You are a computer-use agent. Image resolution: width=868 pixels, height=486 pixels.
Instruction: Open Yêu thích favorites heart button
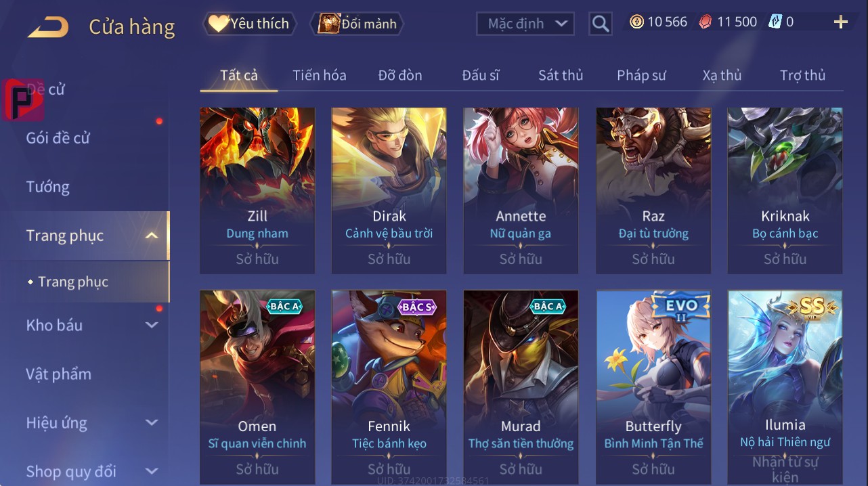(249, 24)
